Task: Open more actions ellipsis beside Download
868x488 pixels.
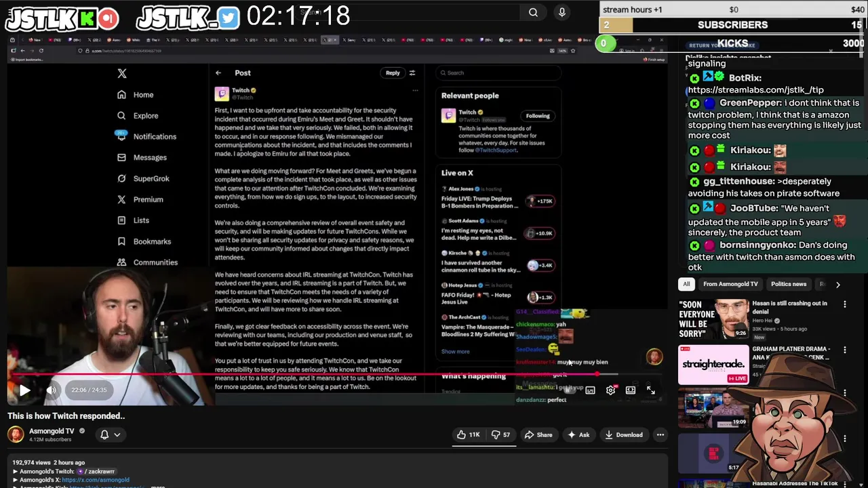Action: 660,434
